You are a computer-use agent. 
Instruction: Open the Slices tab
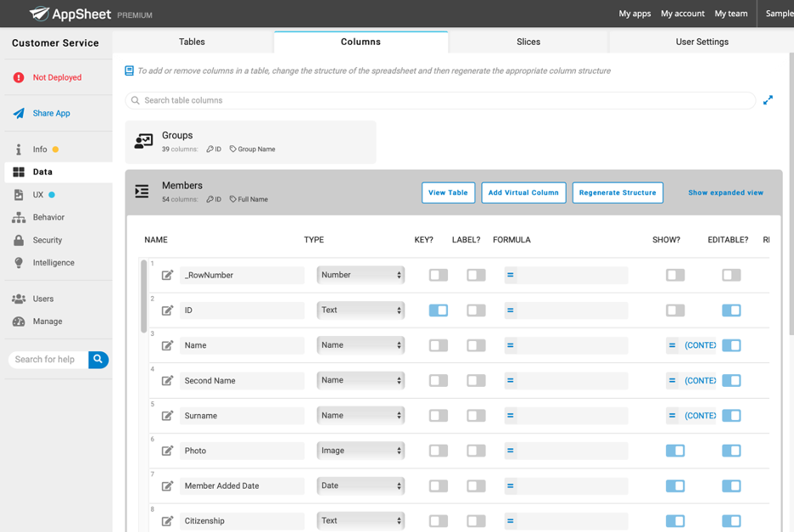click(x=528, y=42)
